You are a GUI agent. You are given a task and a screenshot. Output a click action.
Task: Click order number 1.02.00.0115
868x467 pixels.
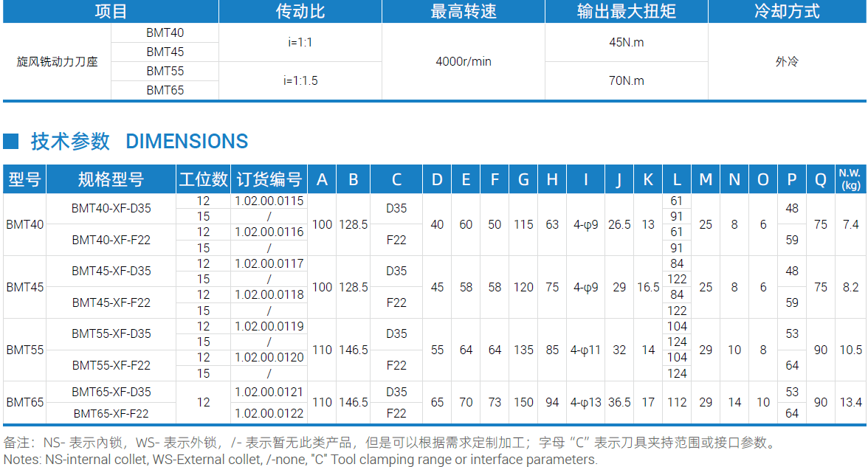pos(269,201)
